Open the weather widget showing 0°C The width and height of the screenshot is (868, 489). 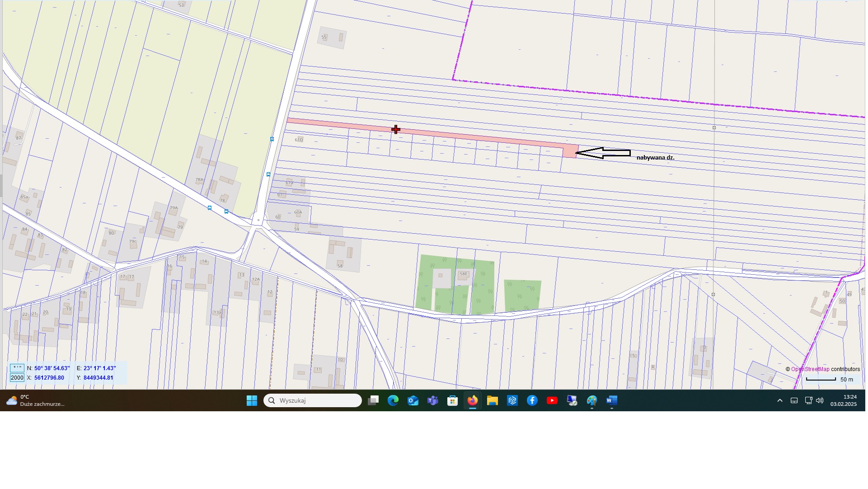pyautogui.click(x=36, y=401)
